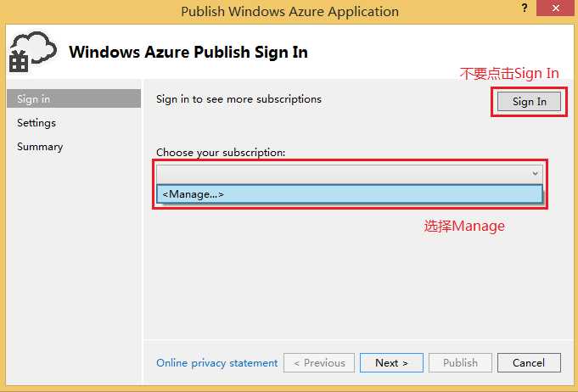Cancel the publish wizard
578x392 pixels.
pos(529,363)
